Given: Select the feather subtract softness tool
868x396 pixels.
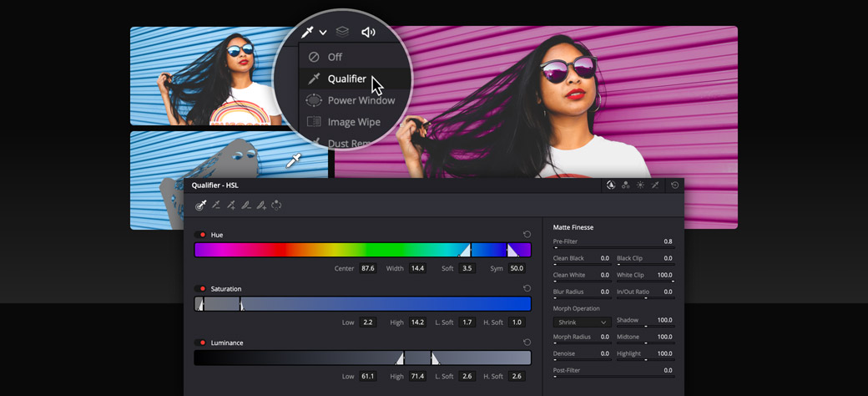Looking at the screenshot, I should tap(246, 206).
